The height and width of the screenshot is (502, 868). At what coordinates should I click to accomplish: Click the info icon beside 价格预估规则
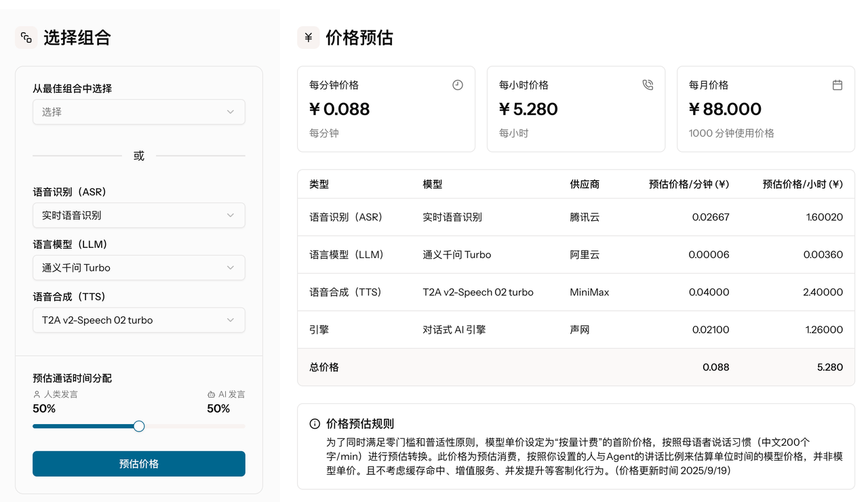pos(314,423)
